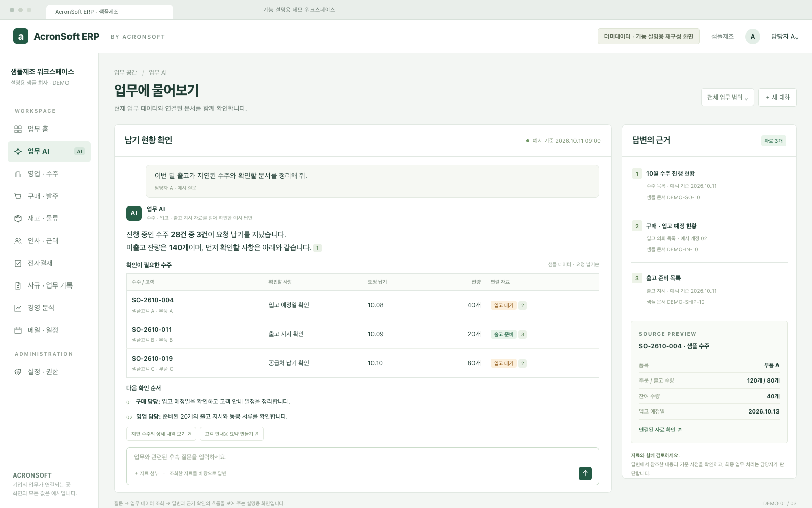This screenshot has height=508, width=812.
Task: Open source 구매 · 입고 예정 현황
Action: tap(709, 238)
